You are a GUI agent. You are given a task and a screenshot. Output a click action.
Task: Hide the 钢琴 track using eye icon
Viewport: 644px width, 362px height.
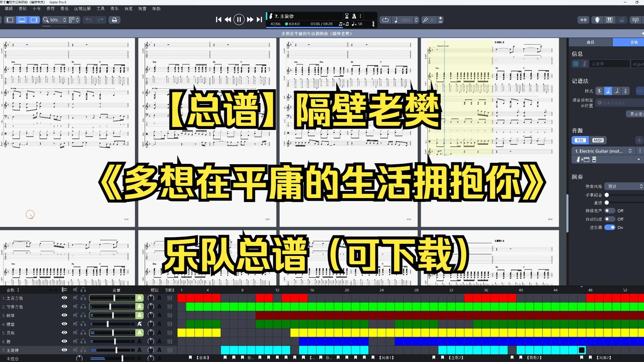pyautogui.click(x=64, y=315)
